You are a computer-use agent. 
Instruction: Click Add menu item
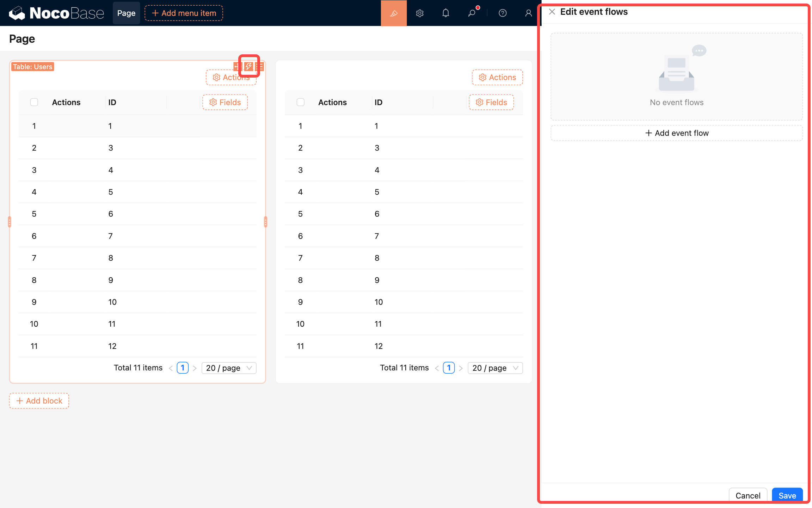click(184, 13)
